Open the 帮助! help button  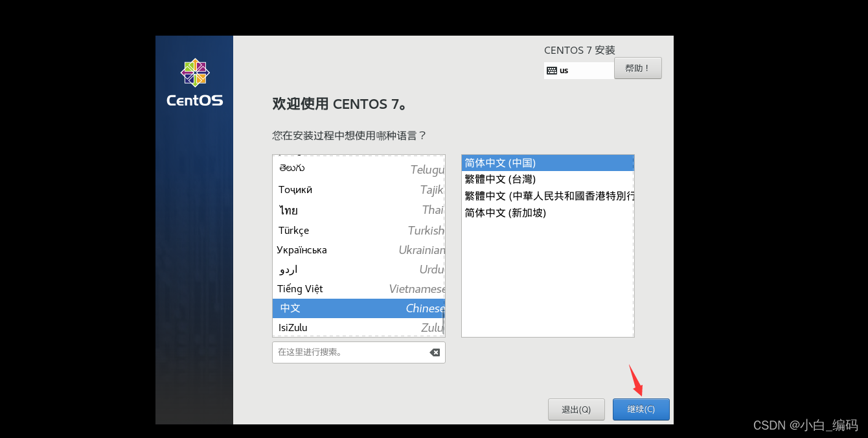pos(638,68)
